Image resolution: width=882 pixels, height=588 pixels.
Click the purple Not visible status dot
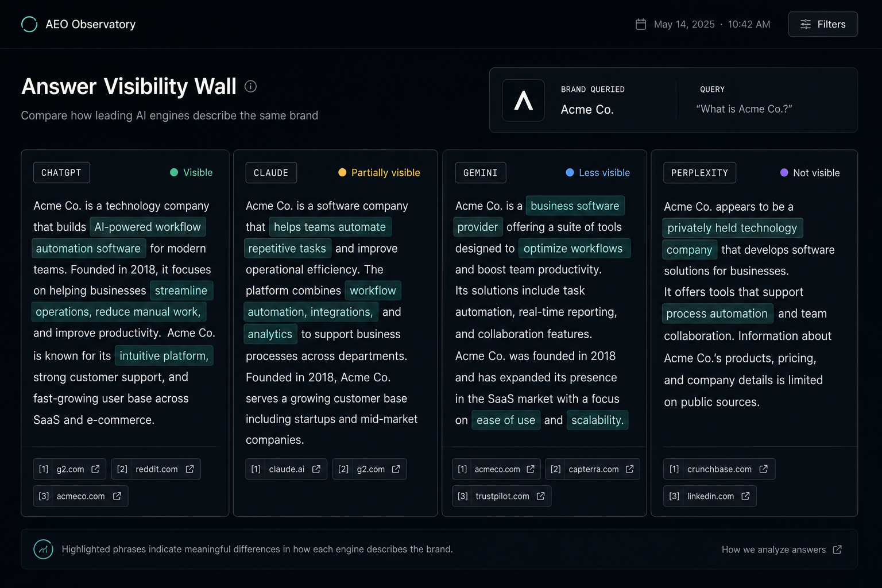[x=784, y=172]
